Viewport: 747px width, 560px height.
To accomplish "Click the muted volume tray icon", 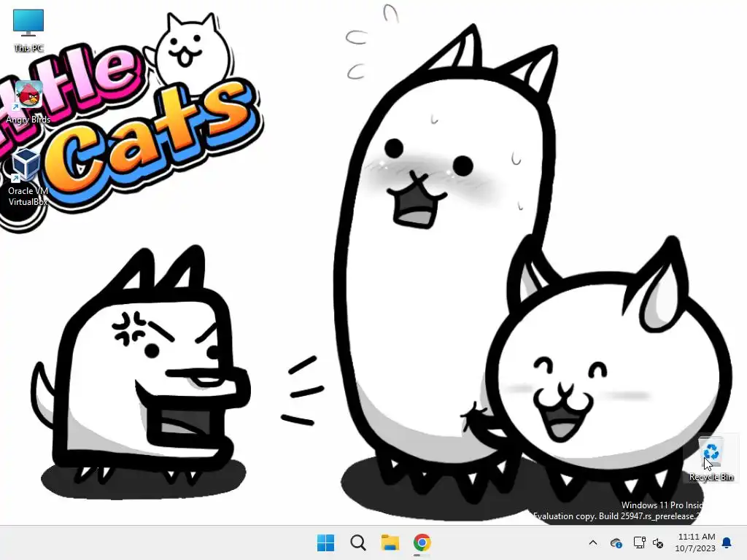I will 658,542.
